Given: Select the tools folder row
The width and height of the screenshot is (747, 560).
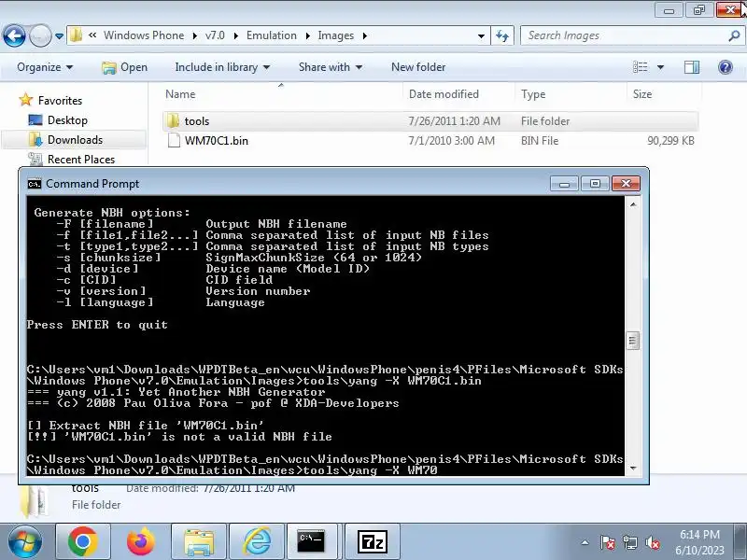Looking at the screenshot, I should click(x=430, y=121).
